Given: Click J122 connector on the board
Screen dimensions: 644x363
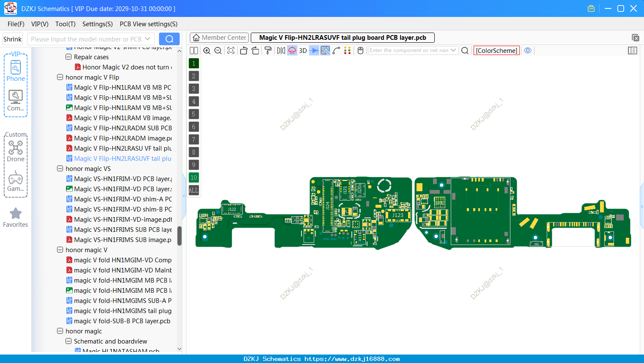Looking at the screenshot, I should coord(232,209).
